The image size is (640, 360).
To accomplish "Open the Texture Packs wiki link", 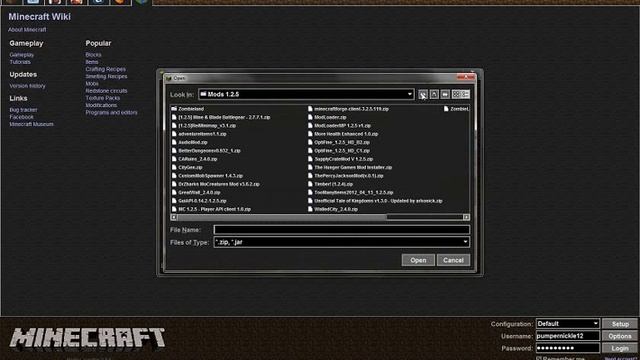I will pos(102,98).
